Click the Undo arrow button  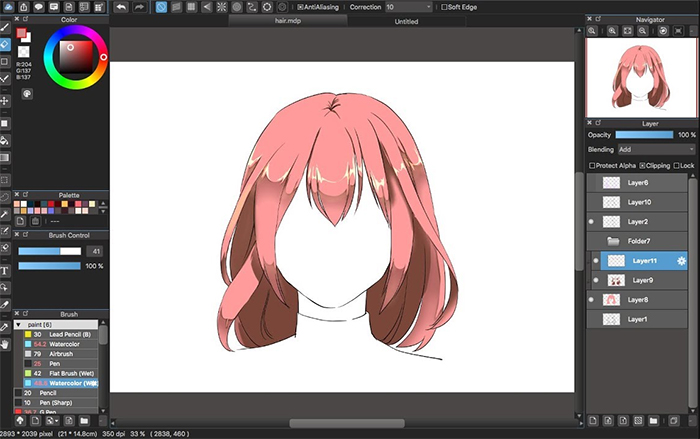[x=121, y=7]
